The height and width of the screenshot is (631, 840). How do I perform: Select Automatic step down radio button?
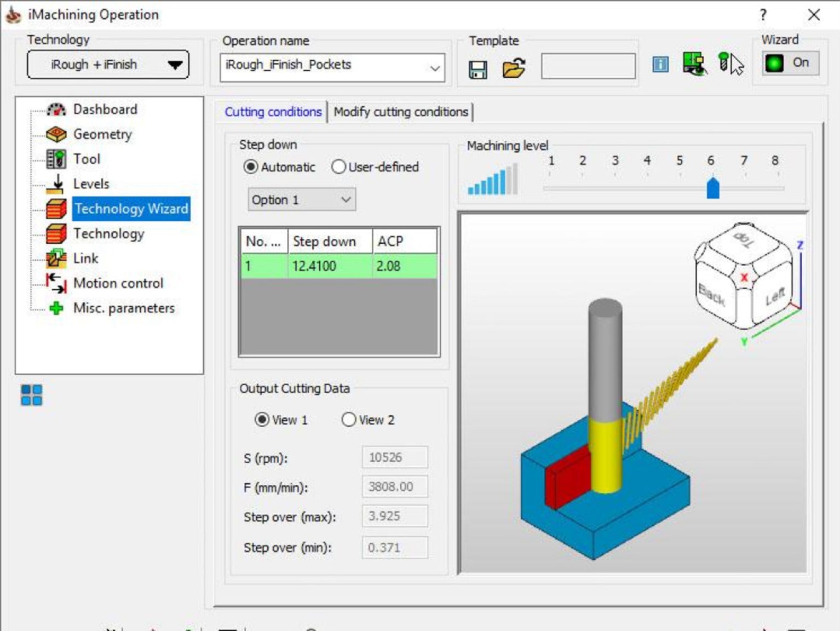251,167
